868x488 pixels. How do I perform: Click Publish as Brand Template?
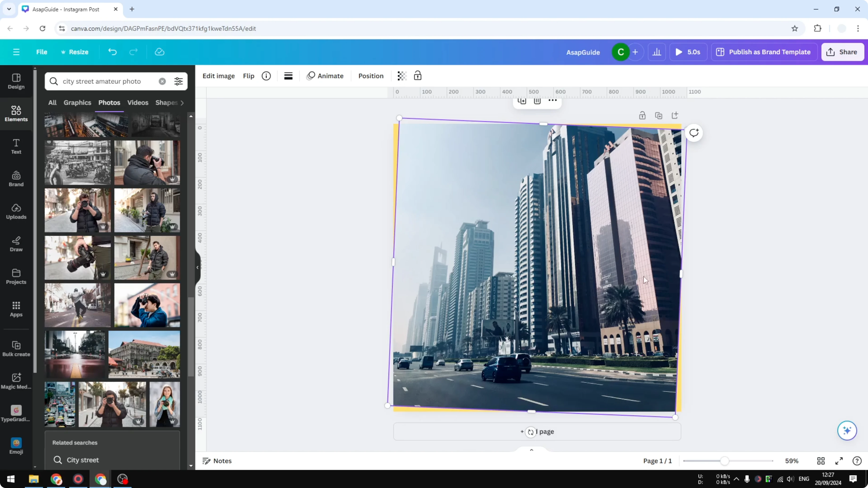pos(764,52)
